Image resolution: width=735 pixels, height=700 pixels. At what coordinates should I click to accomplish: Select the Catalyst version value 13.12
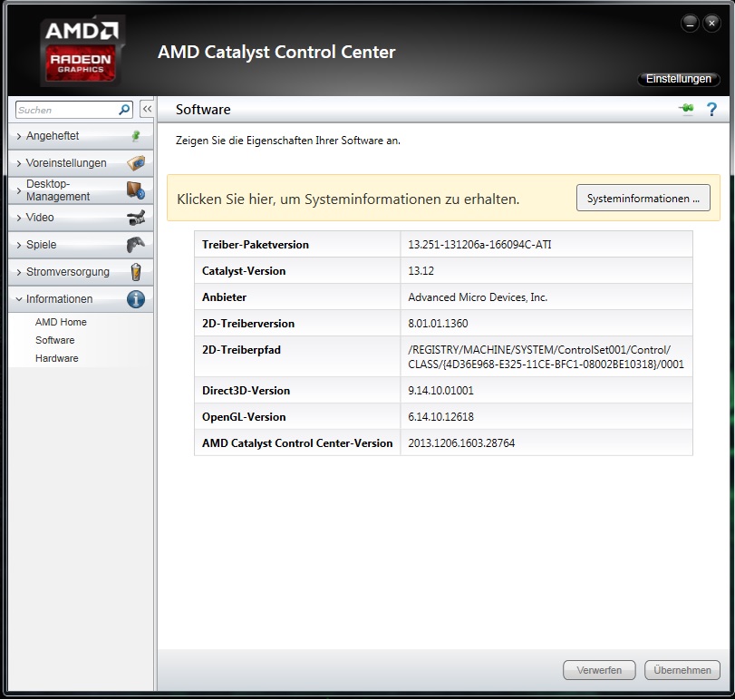tap(421, 271)
